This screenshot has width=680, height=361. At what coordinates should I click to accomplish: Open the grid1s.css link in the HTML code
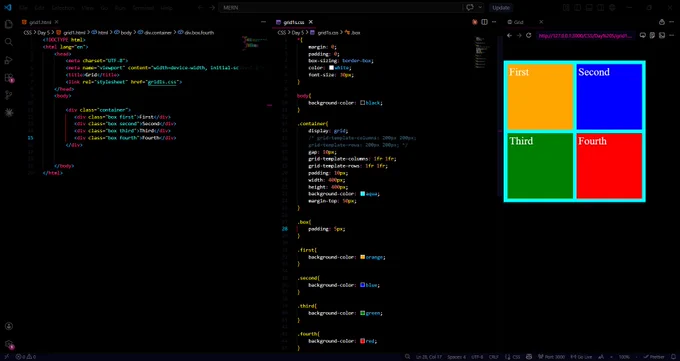[162, 82]
